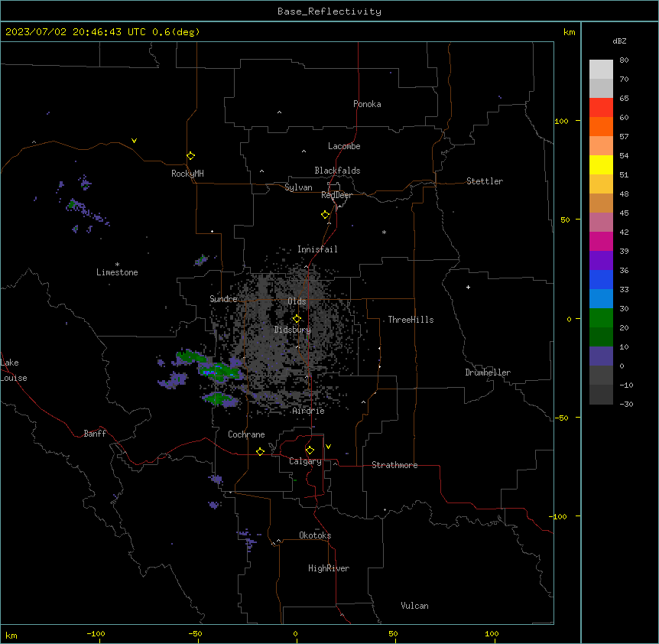Select the white 80 dBZ legend color
659x644 pixels.
601,69
